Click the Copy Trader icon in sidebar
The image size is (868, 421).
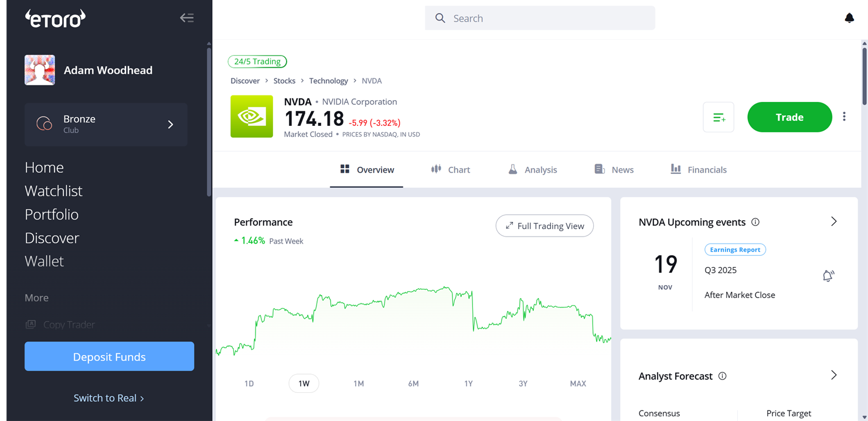coord(30,324)
